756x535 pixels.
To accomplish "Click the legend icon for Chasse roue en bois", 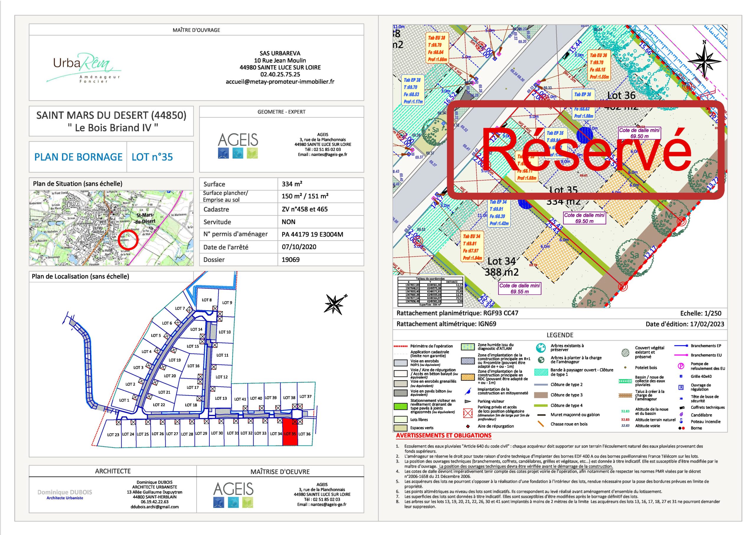I will click(x=541, y=424).
